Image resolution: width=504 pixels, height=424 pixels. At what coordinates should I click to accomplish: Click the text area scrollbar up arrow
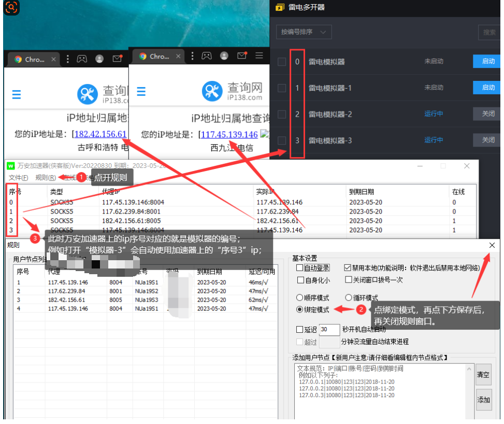469,369
